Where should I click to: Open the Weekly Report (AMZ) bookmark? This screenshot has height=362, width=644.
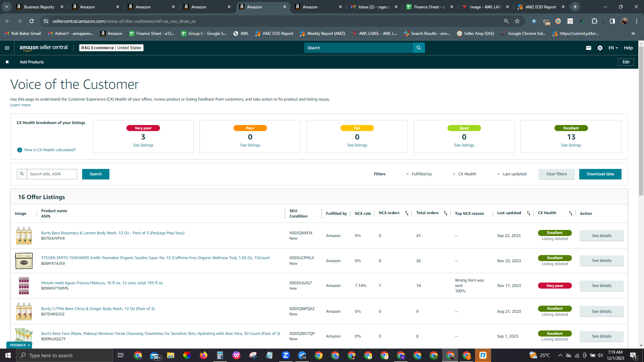322,34
